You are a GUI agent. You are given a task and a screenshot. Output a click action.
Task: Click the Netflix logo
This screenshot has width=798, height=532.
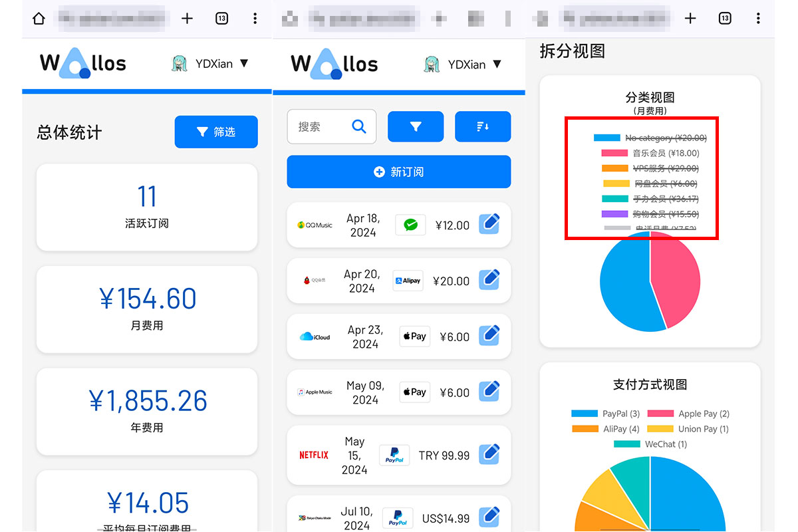click(314, 456)
